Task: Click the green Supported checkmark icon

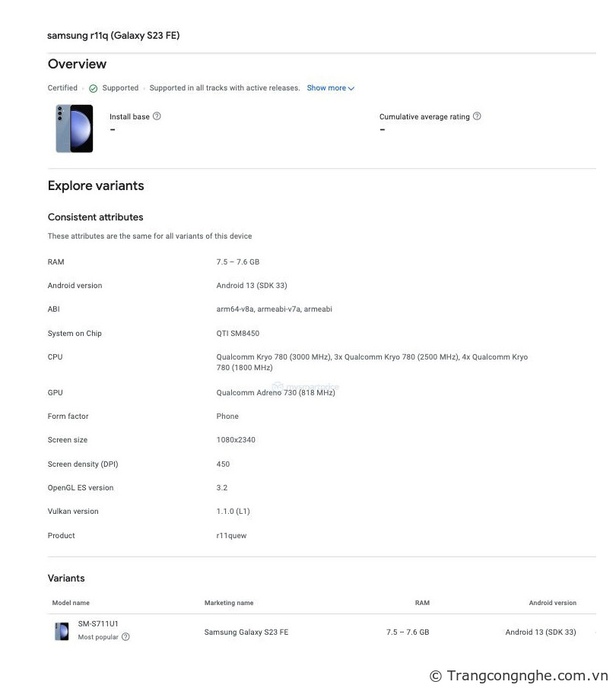Action: (x=93, y=89)
